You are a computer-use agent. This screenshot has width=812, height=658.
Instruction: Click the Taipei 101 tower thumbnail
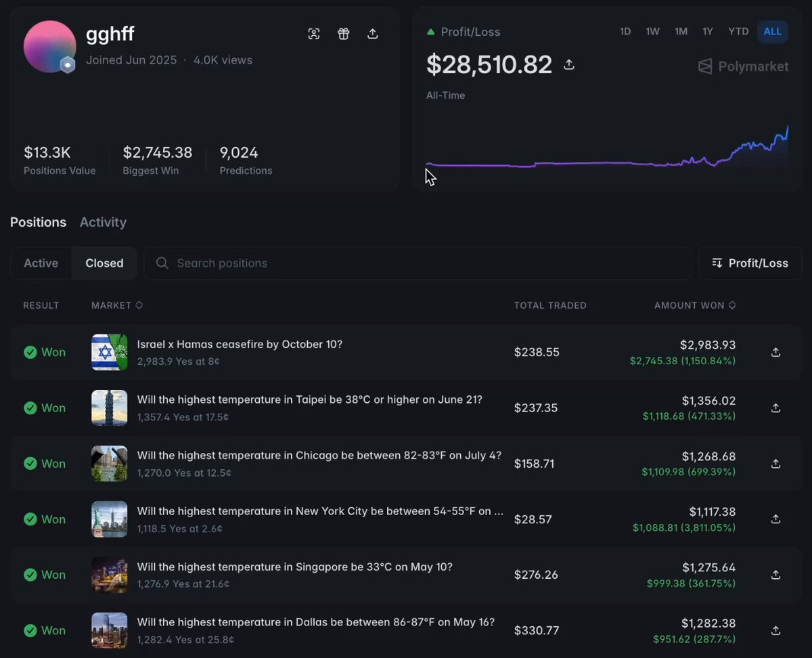[x=109, y=408]
